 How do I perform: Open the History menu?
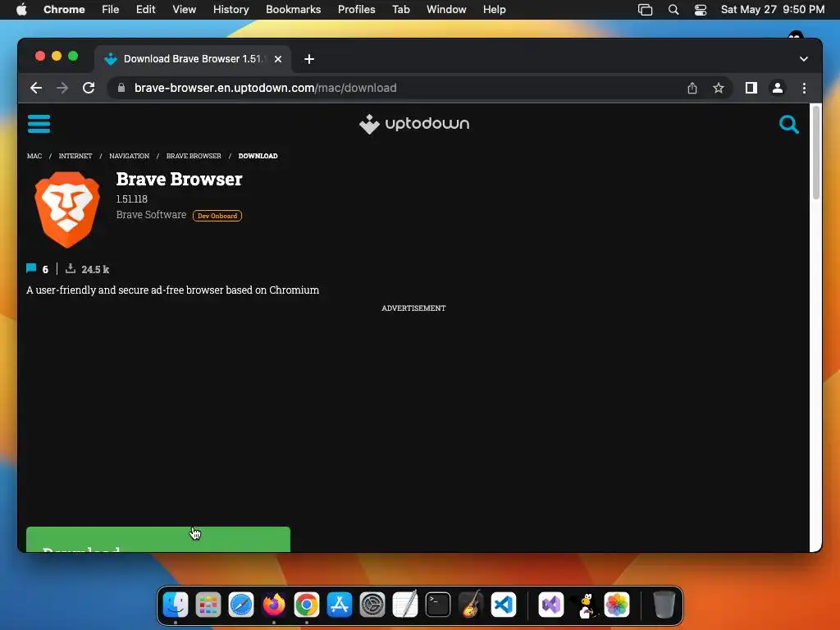pos(231,10)
